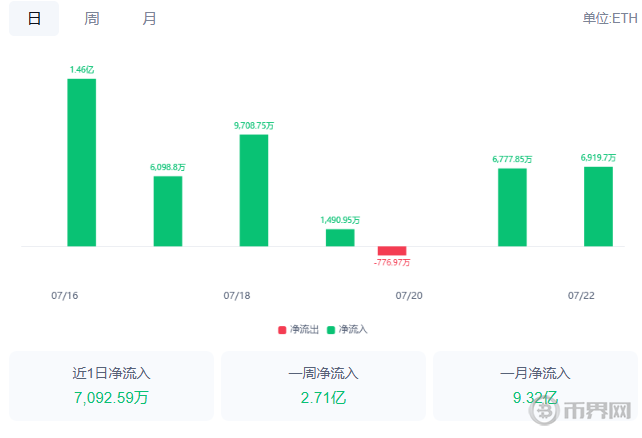This screenshot has height=438, width=642.
Task: Click the 9.32亿 monthly inflow value
Action: pyautogui.click(x=536, y=397)
